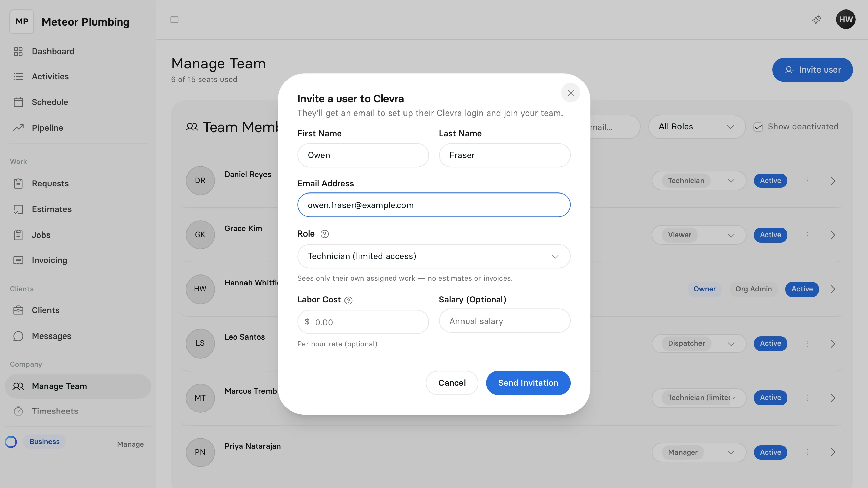Open Activities in sidebar
Viewport: 868px width, 488px height.
[78, 77]
